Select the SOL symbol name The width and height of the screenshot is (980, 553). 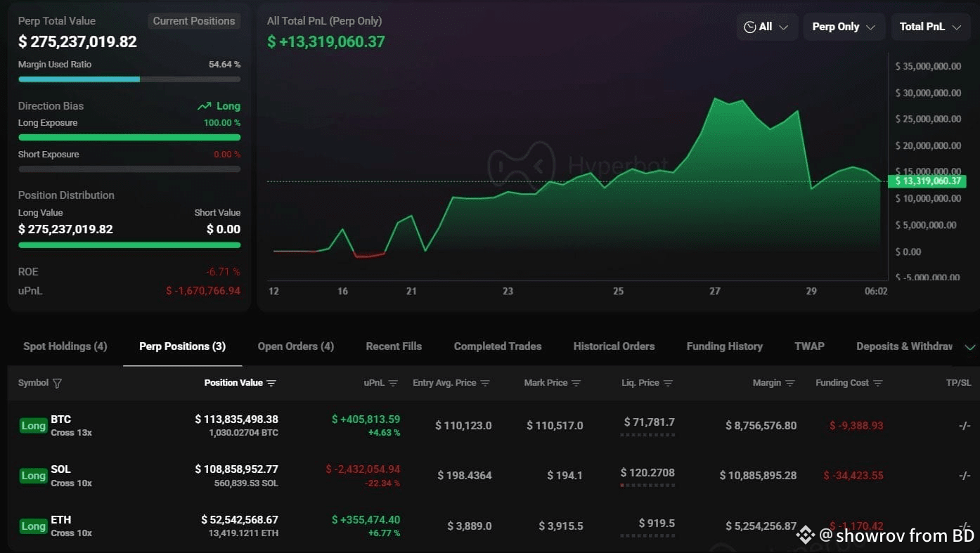(60, 469)
